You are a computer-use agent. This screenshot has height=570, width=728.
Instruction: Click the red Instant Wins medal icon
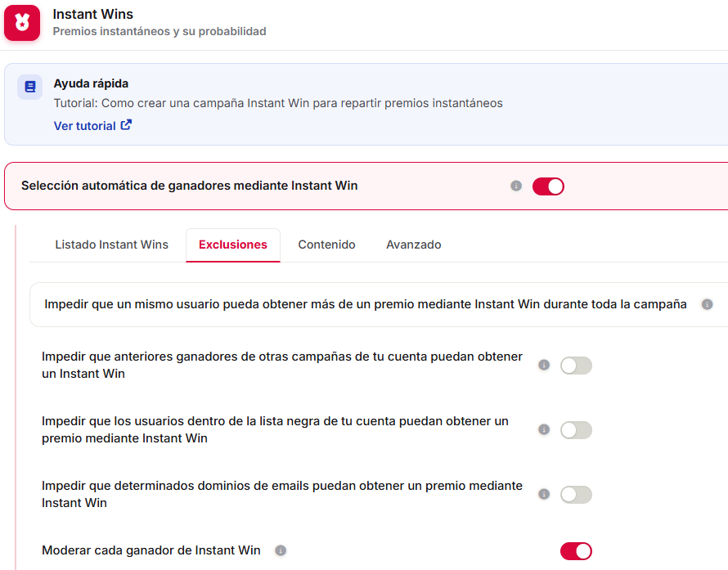[22, 23]
